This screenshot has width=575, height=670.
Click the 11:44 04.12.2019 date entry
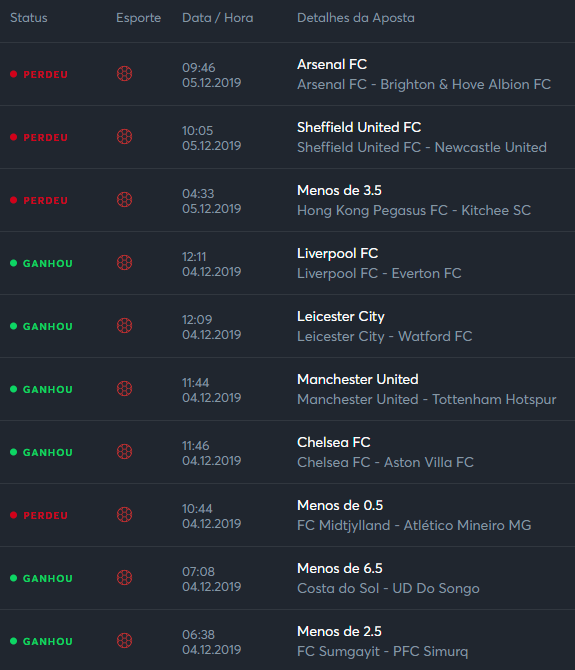[211, 390]
